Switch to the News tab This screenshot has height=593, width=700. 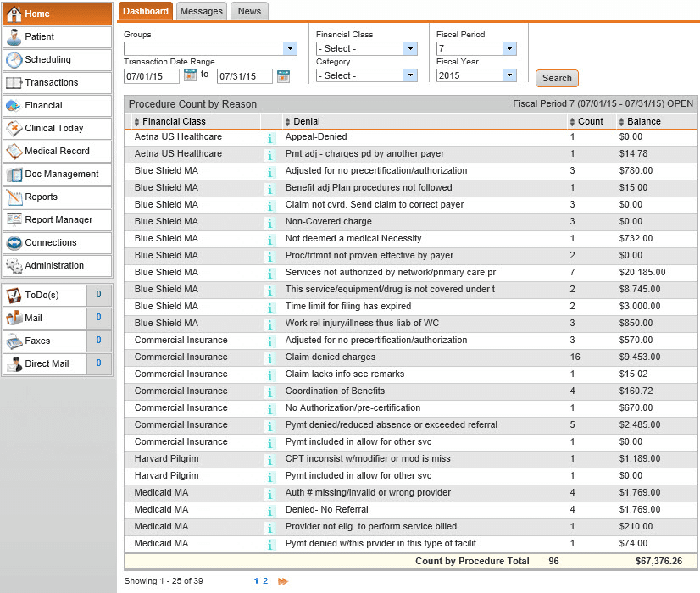point(249,11)
